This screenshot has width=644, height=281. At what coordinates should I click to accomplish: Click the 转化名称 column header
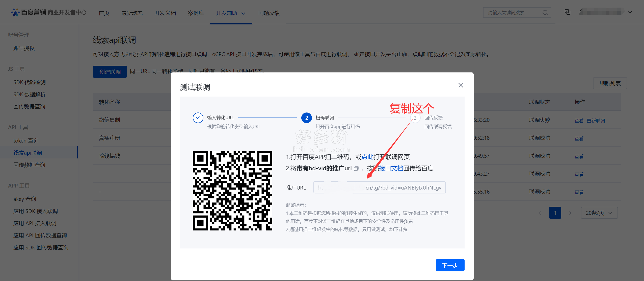(110, 102)
